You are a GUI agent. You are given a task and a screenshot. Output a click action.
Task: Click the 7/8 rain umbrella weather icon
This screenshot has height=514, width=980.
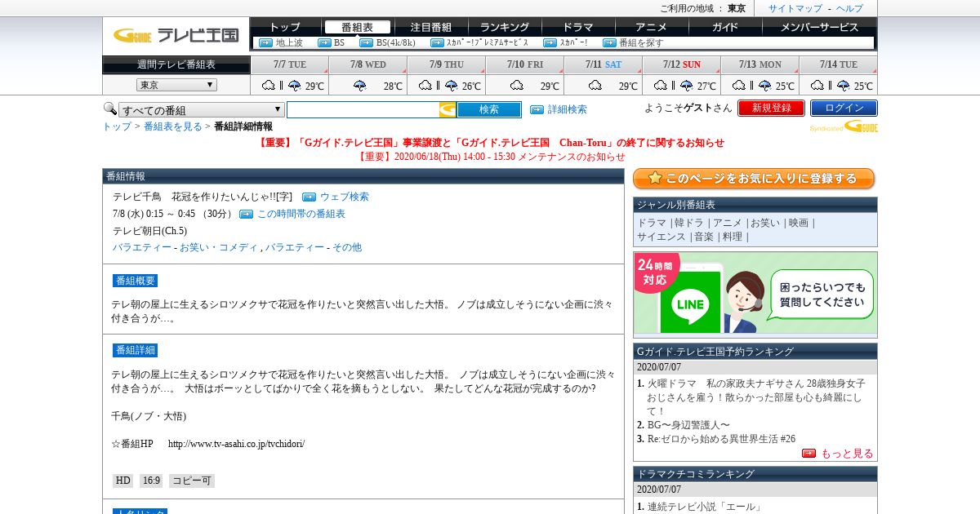click(x=360, y=85)
